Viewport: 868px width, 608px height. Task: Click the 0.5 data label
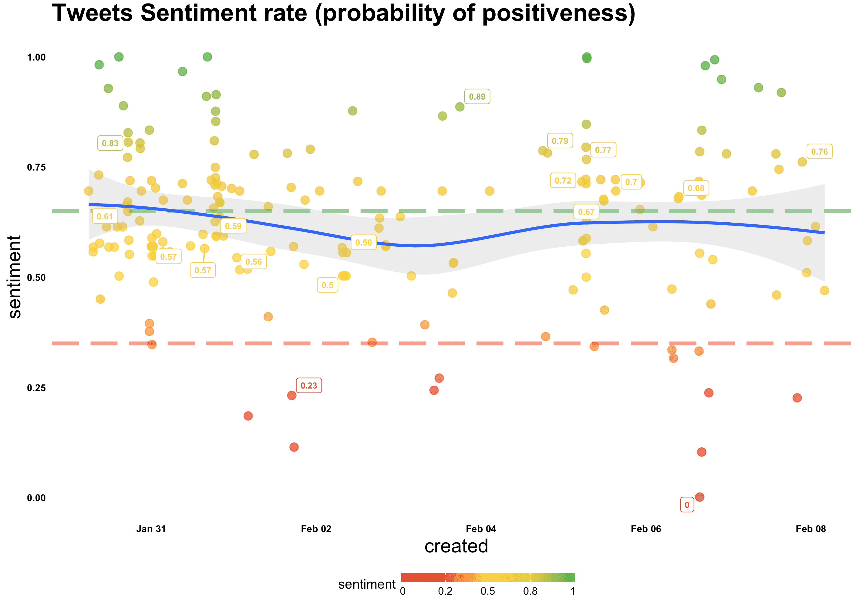point(328,285)
